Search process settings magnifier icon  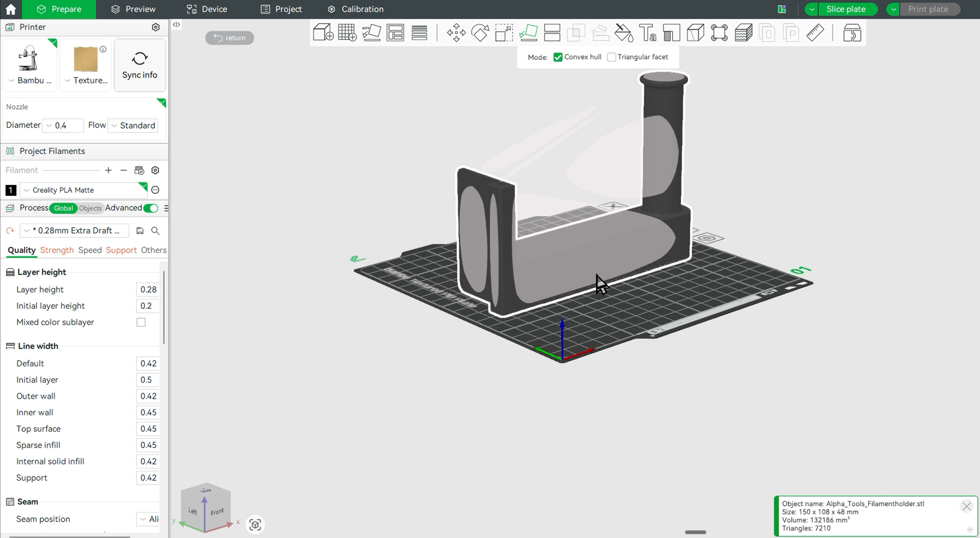[x=155, y=230]
